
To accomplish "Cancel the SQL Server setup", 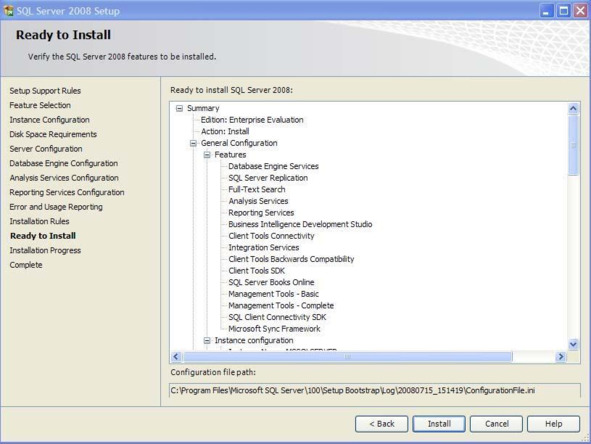I will click(496, 424).
